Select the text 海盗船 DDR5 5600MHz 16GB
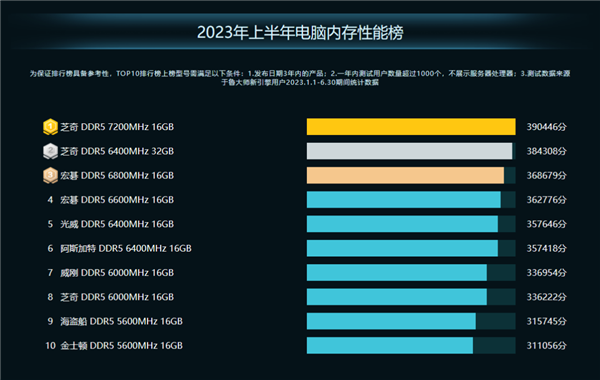600x380 pixels. tap(121, 321)
